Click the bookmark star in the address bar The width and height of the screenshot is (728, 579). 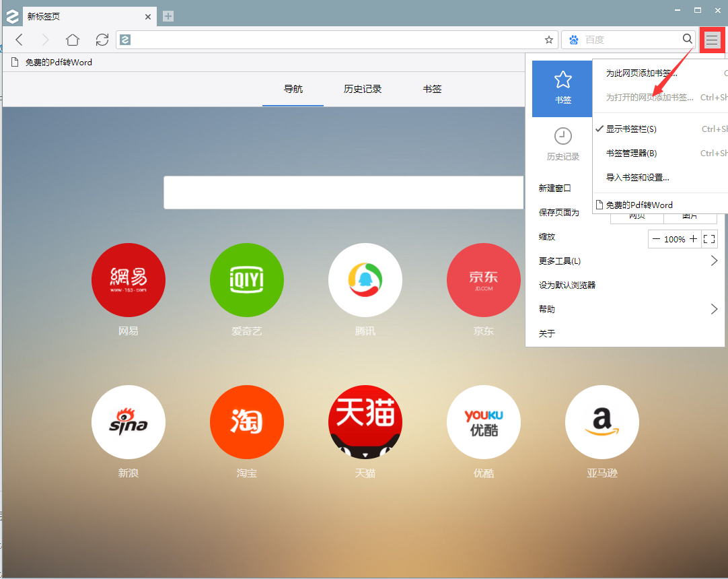547,40
